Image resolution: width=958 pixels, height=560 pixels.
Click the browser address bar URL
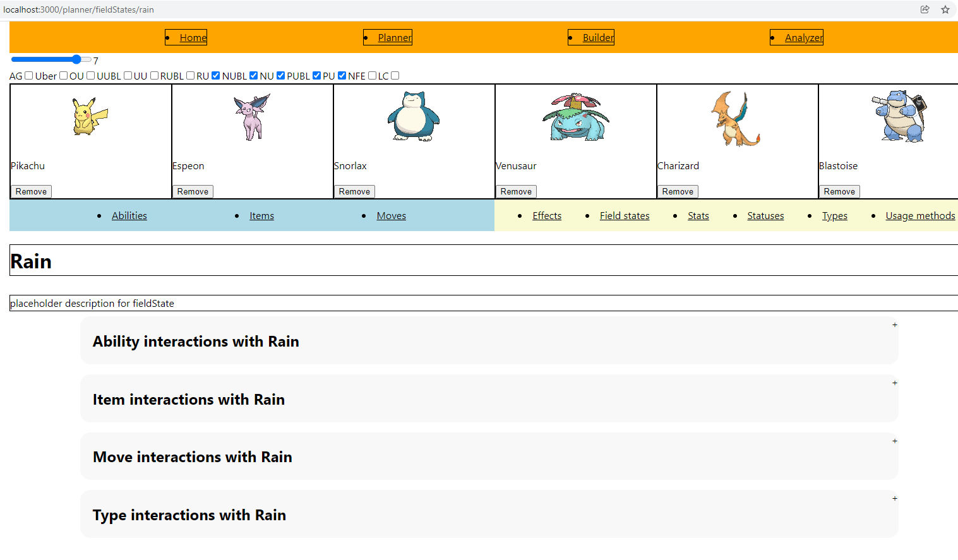(x=78, y=9)
